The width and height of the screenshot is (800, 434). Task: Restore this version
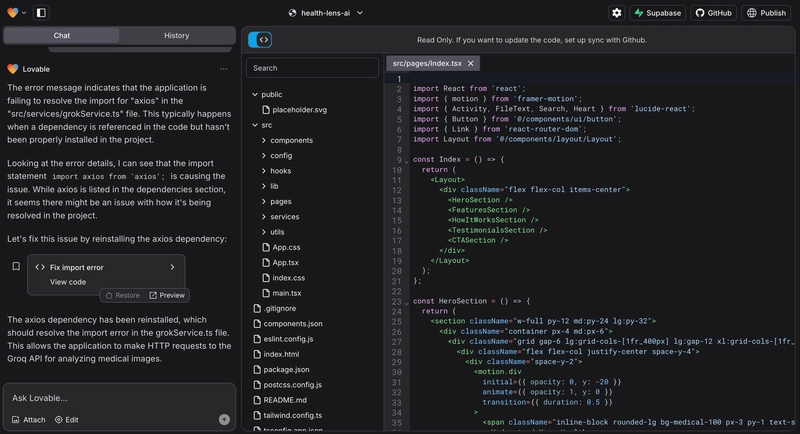[x=122, y=295]
